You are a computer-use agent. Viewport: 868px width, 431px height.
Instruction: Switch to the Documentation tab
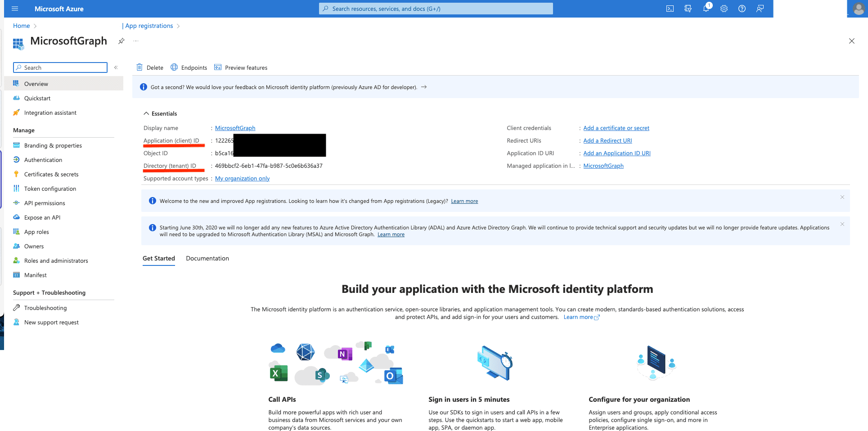pos(207,258)
